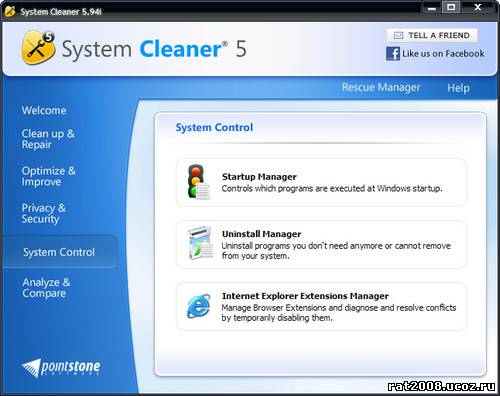Launch Uninstall Manager title link

[262, 234]
